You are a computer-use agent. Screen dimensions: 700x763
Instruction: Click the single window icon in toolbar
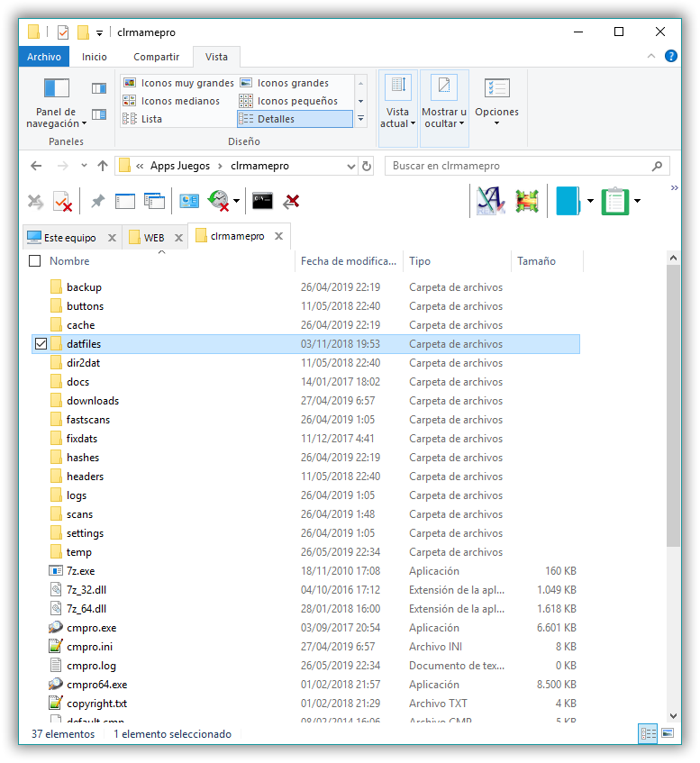tap(125, 201)
